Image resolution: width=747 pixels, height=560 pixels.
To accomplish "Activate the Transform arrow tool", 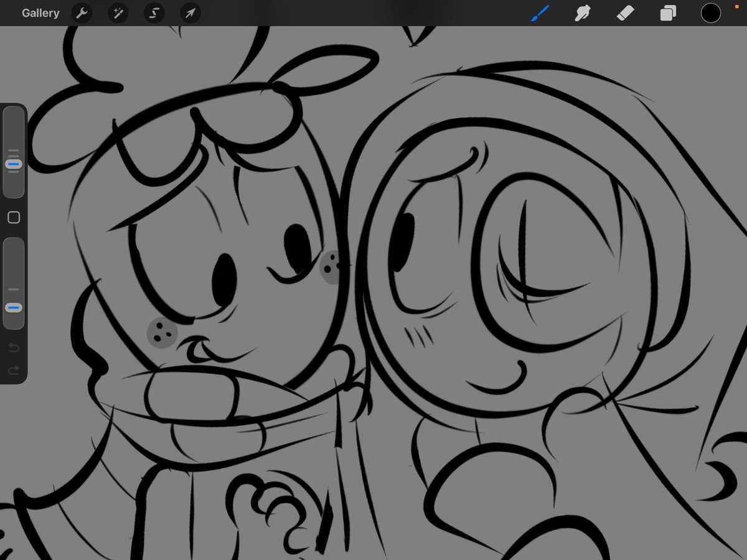I will (x=190, y=13).
